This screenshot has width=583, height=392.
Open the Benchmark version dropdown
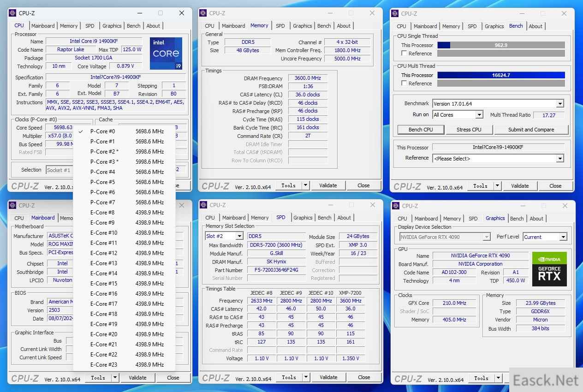pyautogui.click(x=560, y=104)
